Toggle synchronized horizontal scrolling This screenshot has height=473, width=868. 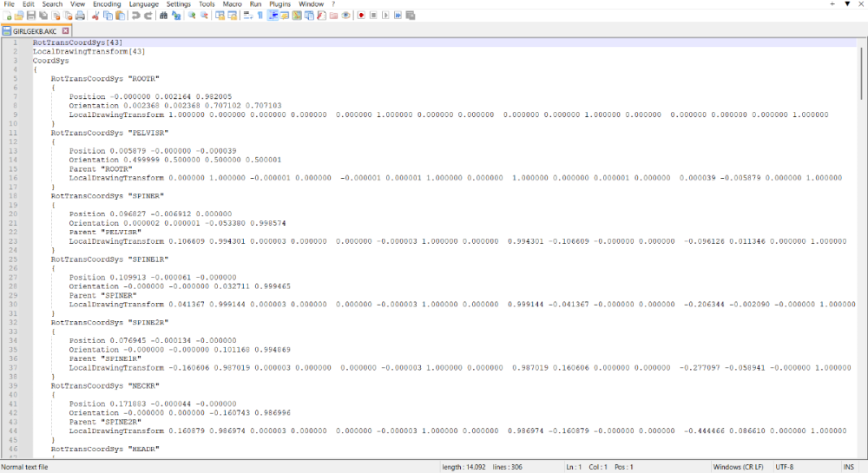click(x=233, y=16)
